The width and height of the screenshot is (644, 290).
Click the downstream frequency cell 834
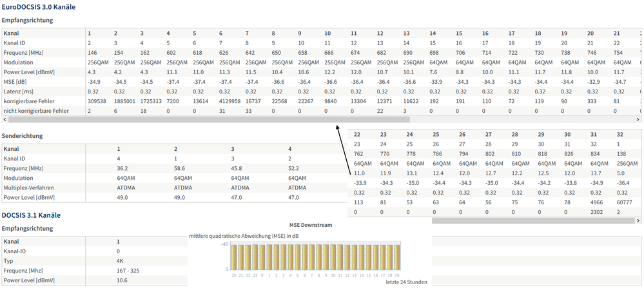595,153
